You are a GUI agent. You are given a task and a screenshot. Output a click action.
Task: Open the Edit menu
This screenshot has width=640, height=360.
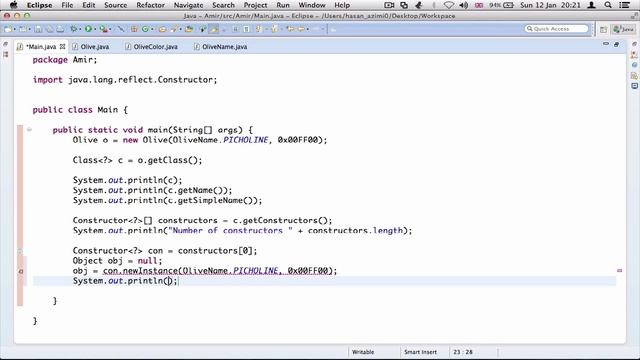(89, 5)
